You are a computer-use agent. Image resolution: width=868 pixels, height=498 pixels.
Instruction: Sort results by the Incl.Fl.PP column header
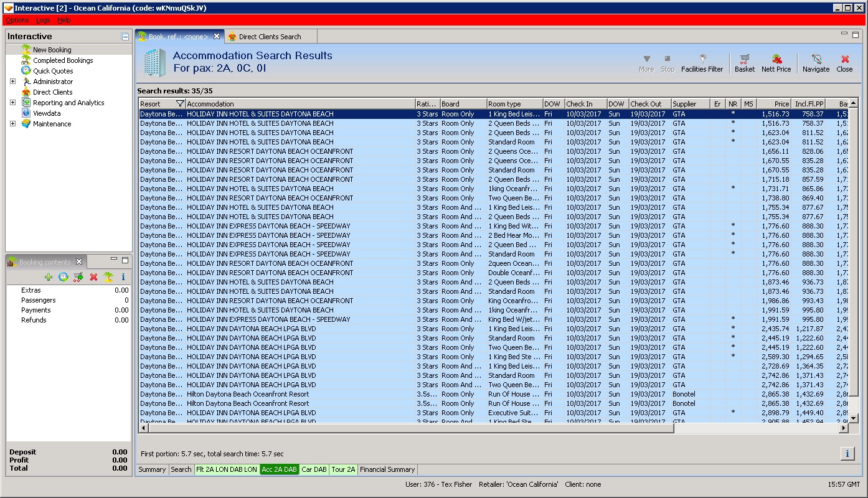pyautogui.click(x=809, y=104)
